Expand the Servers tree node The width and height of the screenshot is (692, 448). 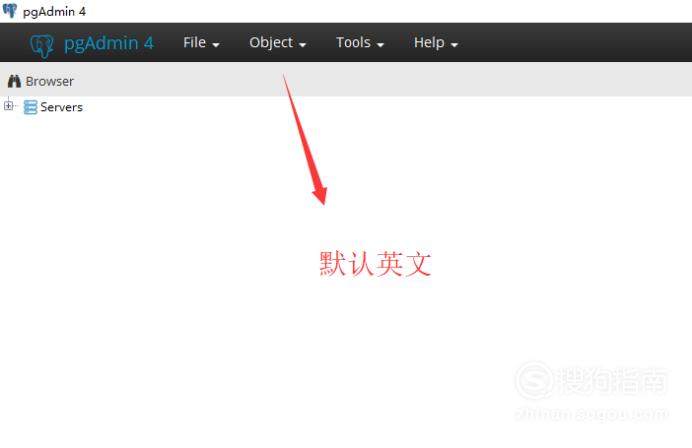pos(8,106)
